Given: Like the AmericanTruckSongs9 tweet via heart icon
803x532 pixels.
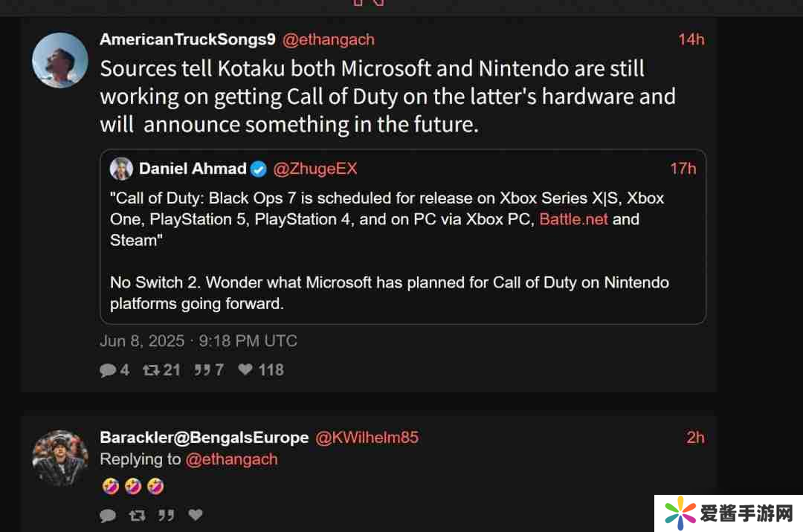Looking at the screenshot, I should pyautogui.click(x=245, y=369).
